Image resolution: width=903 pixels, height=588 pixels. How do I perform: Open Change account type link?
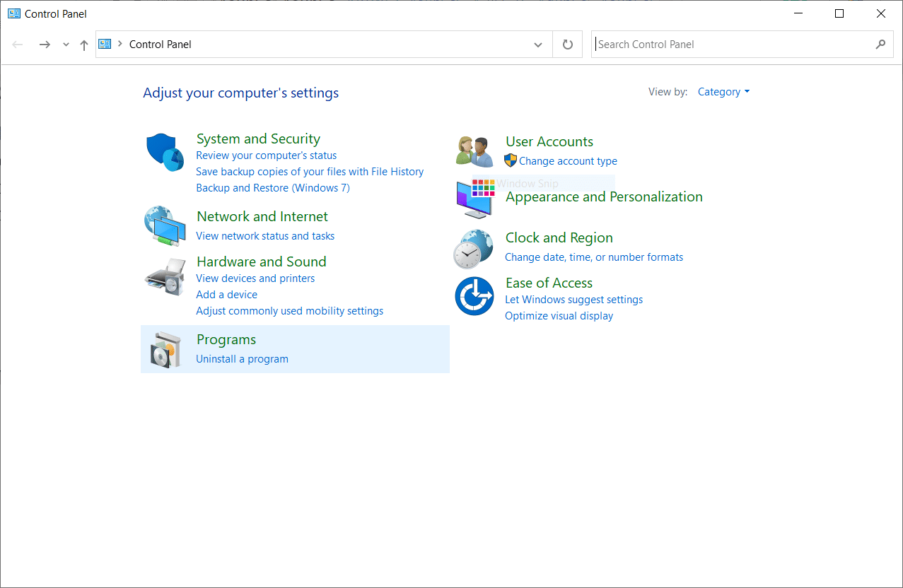(x=568, y=161)
